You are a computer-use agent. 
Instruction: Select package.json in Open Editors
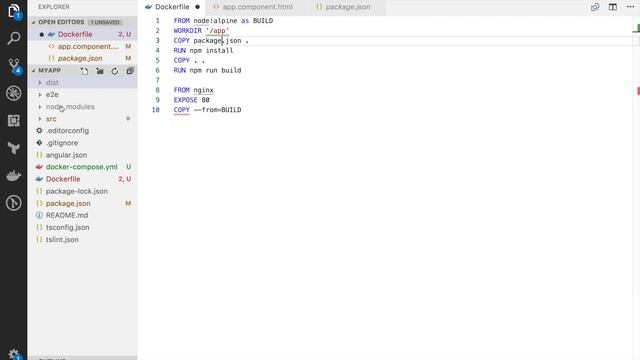tap(83, 58)
